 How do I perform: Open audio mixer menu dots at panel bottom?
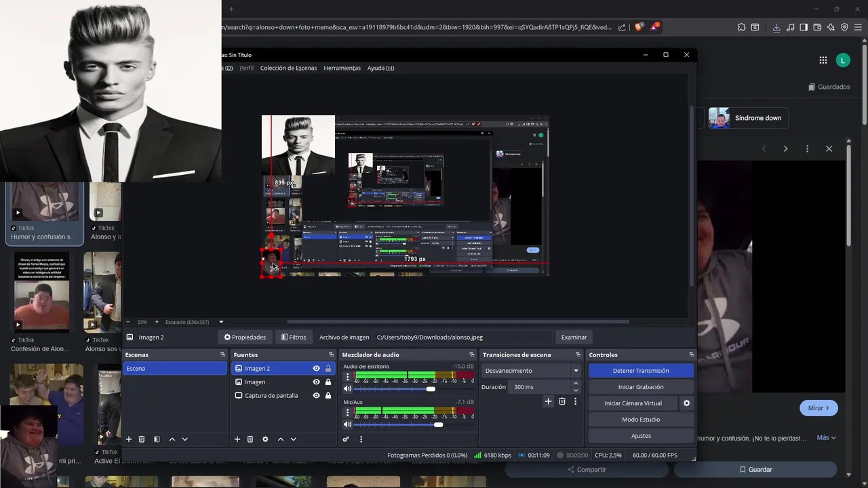[x=361, y=439]
